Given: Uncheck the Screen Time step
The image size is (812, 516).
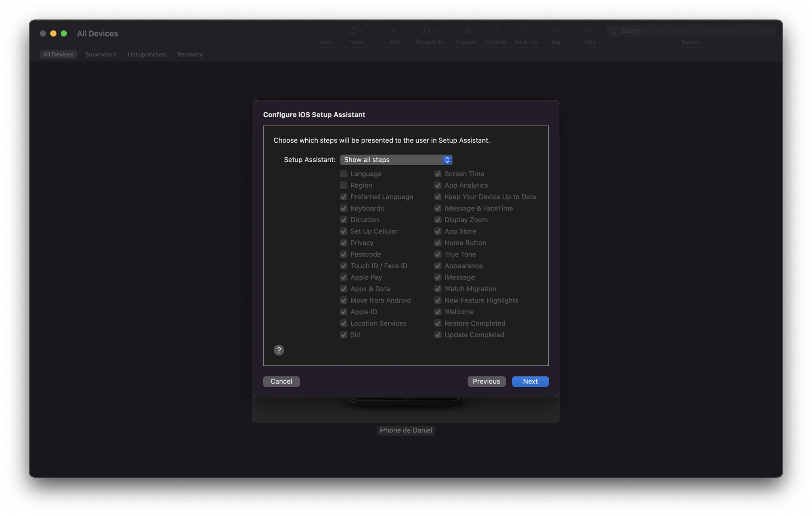Looking at the screenshot, I should coord(438,174).
